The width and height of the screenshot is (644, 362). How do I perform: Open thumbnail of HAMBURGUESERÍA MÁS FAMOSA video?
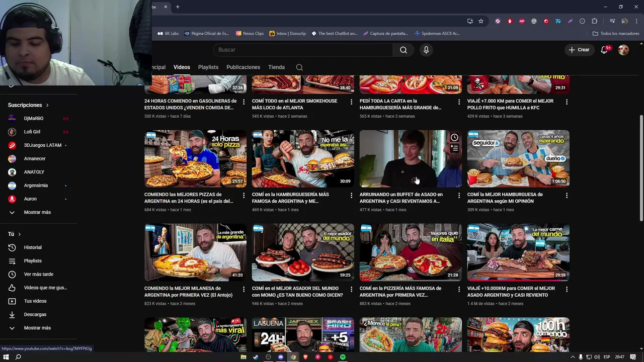(x=303, y=159)
